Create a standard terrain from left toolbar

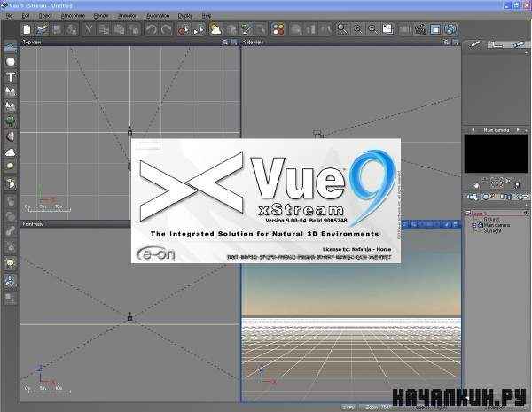coord(11,91)
